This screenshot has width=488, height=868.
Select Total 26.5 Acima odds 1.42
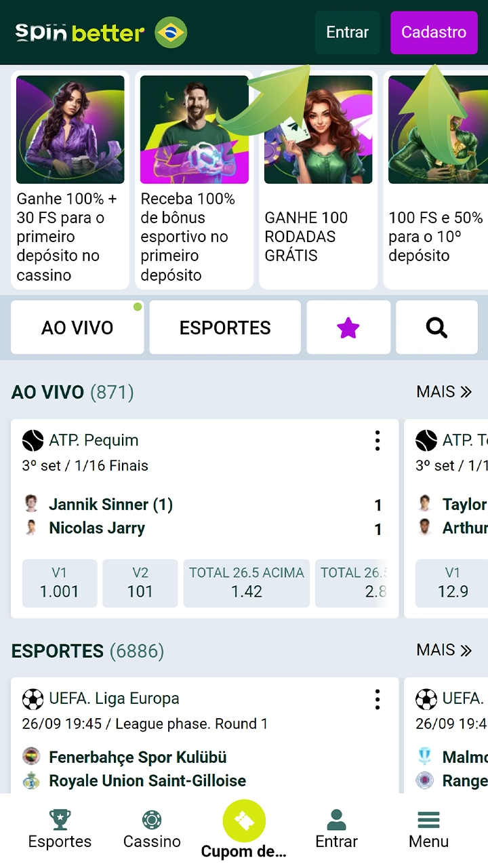(247, 583)
